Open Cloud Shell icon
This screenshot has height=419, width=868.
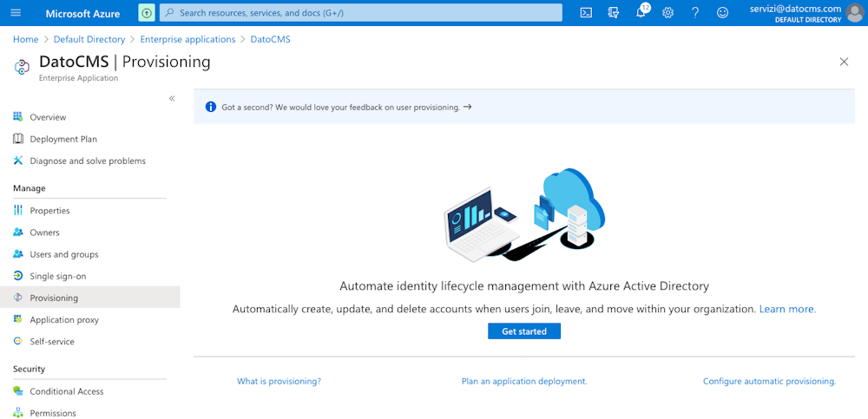pos(586,13)
